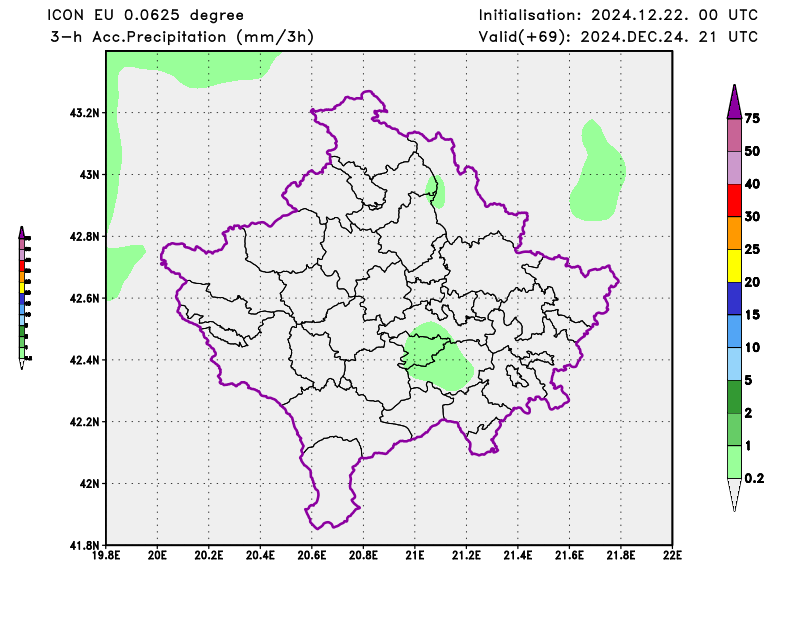The width and height of the screenshot is (800, 618).
Task: Click the '3-h Acc.Precipitation (mm/3h)' subtitle
Action: (182, 37)
